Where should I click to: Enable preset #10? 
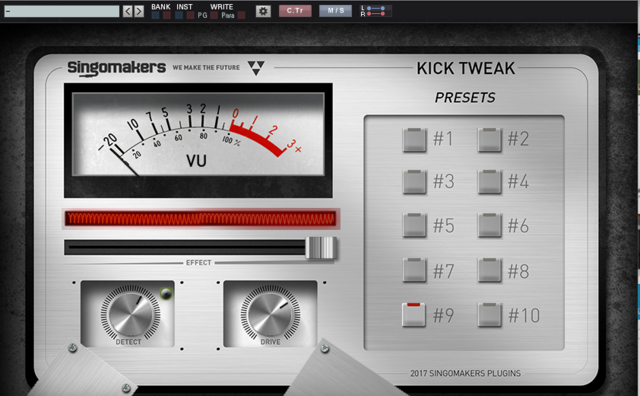(489, 315)
